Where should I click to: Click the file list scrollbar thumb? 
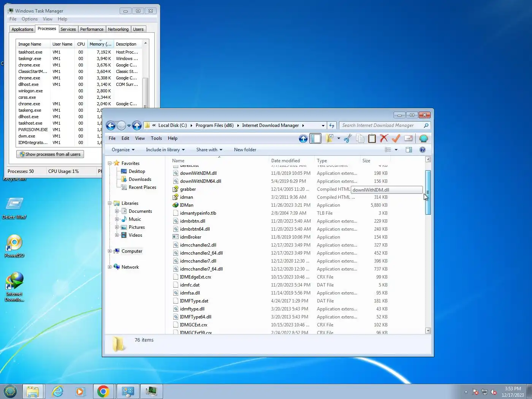pyautogui.click(x=428, y=193)
